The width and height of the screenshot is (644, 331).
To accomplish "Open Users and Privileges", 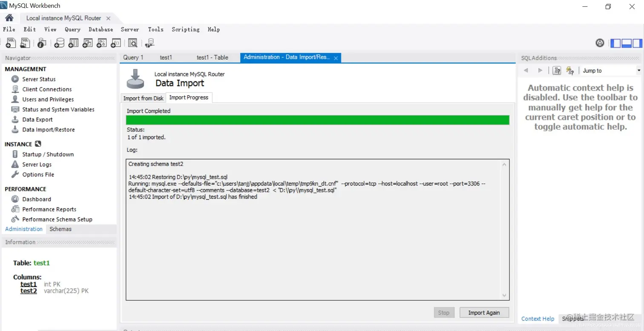I will click(x=48, y=100).
